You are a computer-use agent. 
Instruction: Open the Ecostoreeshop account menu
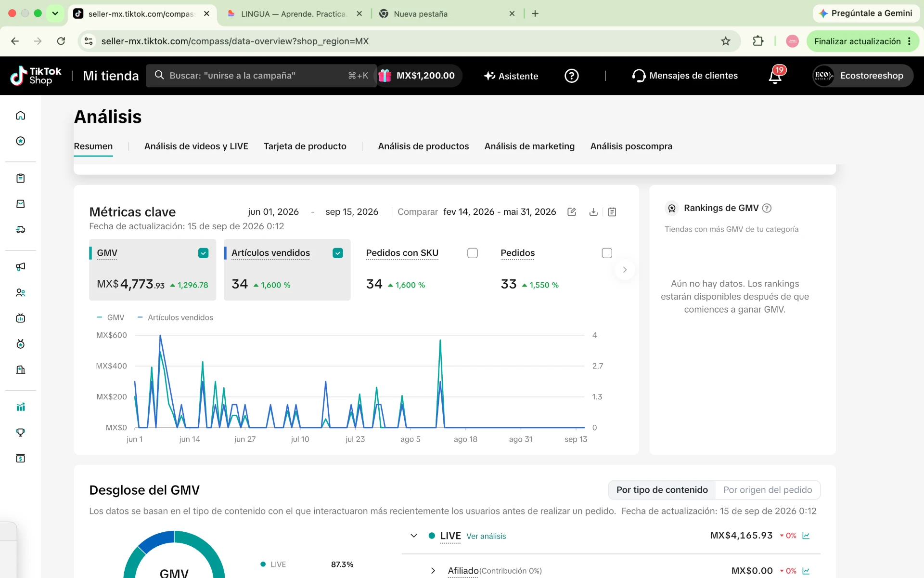[862, 76]
